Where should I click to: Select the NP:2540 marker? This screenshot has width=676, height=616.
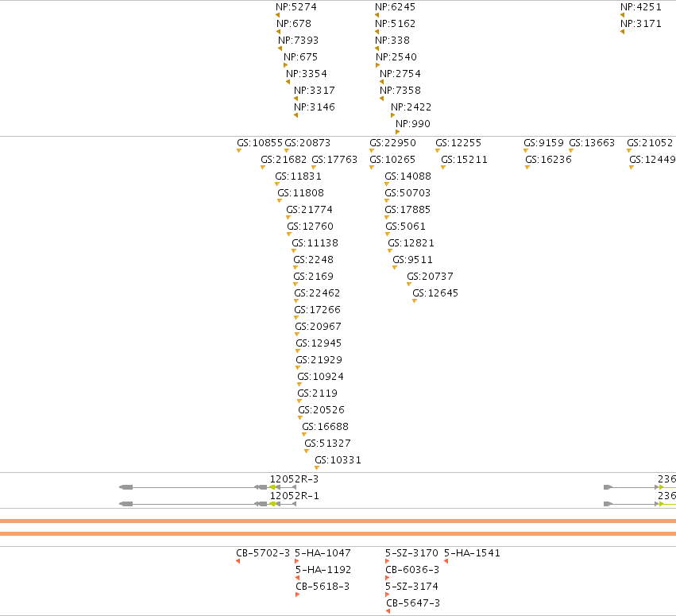[396, 57]
